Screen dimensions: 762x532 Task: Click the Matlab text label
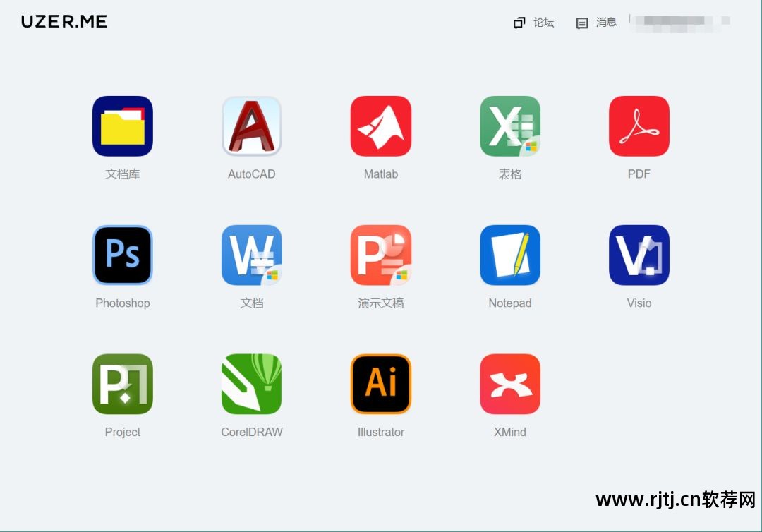click(381, 174)
